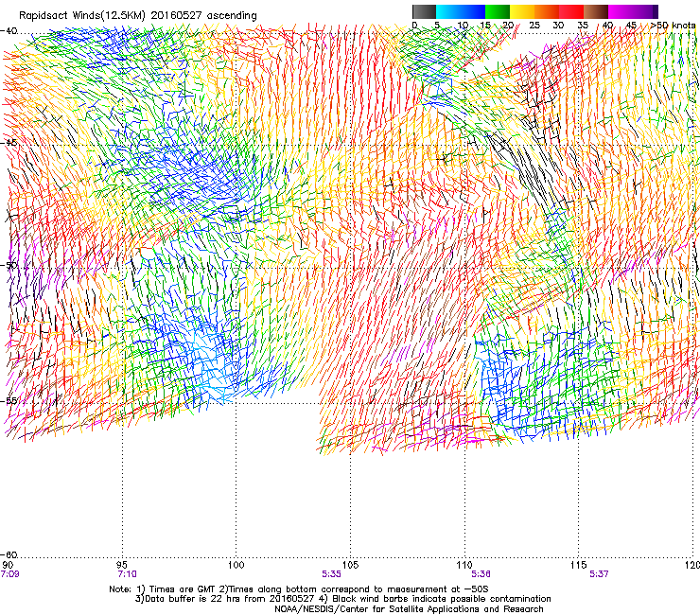
Task: Click the 'Note: 1) Times are GMT' line
Action: coord(299,589)
